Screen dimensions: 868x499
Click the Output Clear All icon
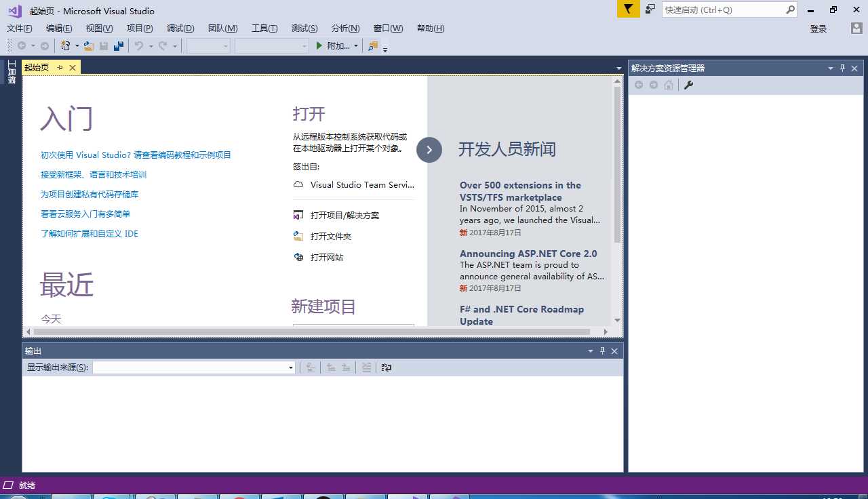[366, 367]
